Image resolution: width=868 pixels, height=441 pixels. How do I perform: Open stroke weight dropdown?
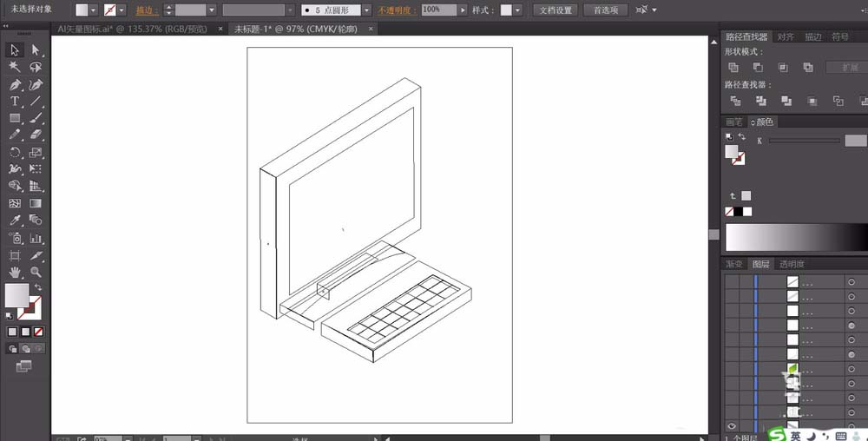point(212,10)
